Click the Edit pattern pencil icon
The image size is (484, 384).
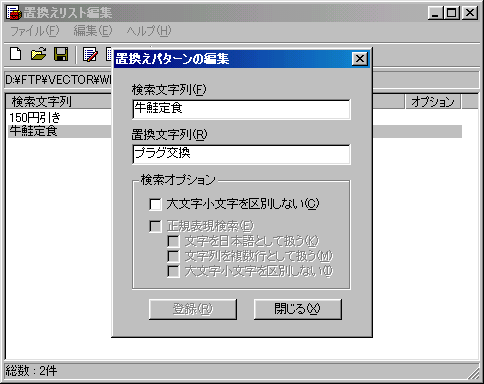90,54
